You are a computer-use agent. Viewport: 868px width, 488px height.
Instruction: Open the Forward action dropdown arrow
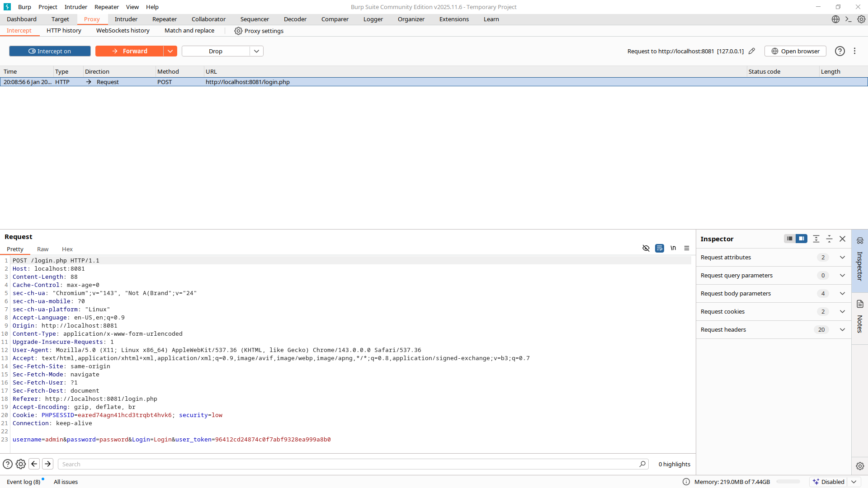170,51
